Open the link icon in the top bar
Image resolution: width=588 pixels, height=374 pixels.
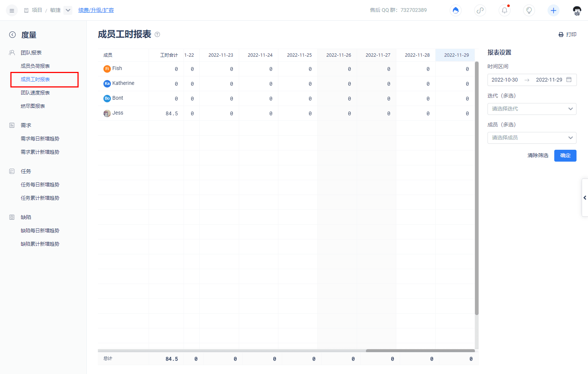pos(480,10)
